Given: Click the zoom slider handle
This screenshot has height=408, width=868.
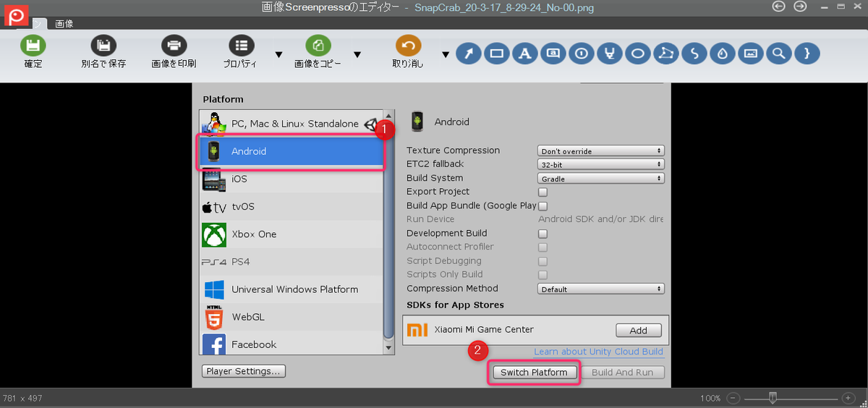Looking at the screenshot, I should 773,397.
